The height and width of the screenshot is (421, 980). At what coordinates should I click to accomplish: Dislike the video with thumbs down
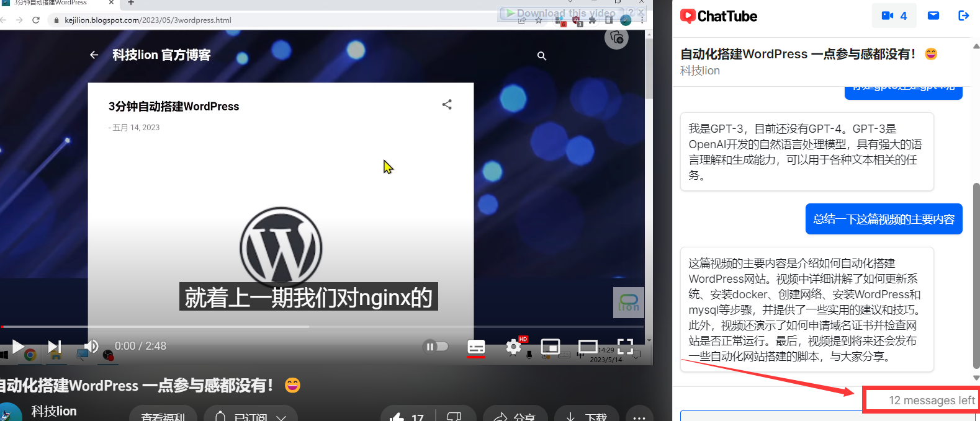[454, 417]
